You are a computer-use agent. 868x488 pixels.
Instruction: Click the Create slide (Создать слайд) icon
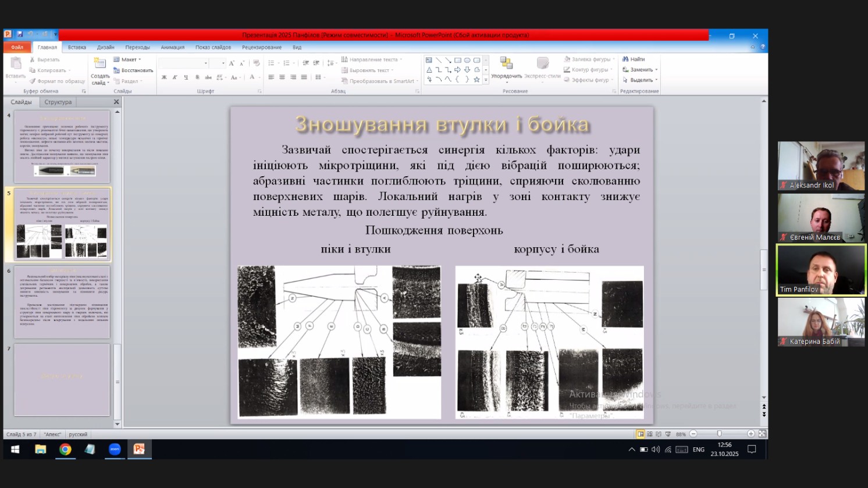pyautogui.click(x=100, y=64)
